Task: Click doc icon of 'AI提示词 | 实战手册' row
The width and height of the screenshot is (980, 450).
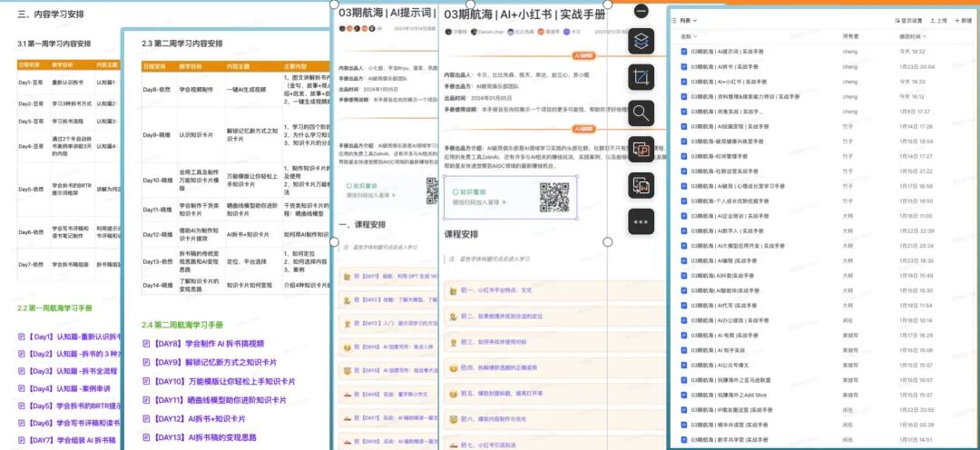Action: pyautogui.click(x=684, y=51)
